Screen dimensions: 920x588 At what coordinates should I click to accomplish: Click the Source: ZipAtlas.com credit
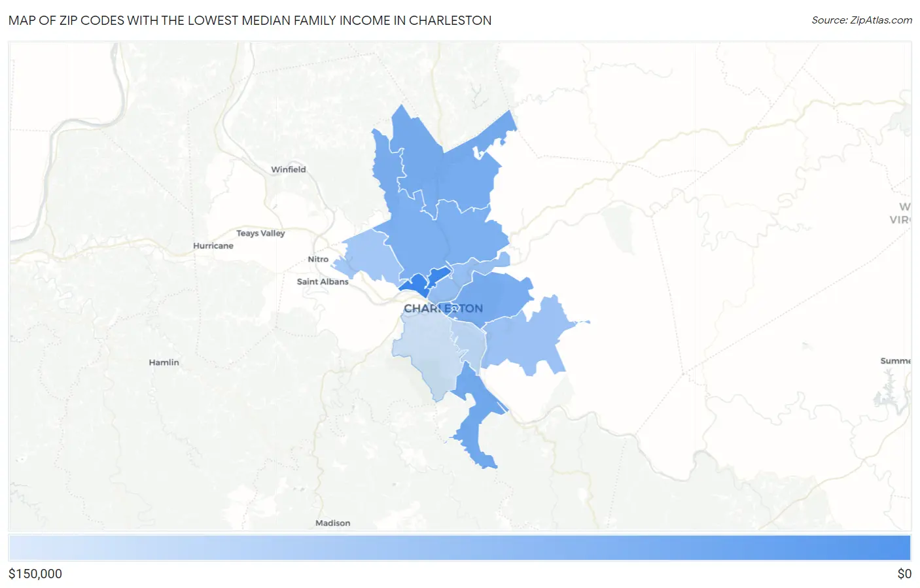[862, 20]
